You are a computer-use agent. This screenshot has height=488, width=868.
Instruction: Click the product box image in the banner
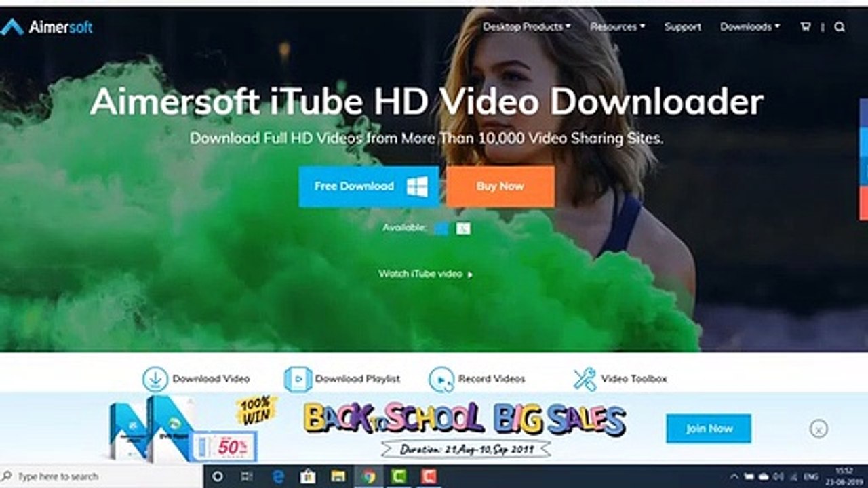coord(153,428)
